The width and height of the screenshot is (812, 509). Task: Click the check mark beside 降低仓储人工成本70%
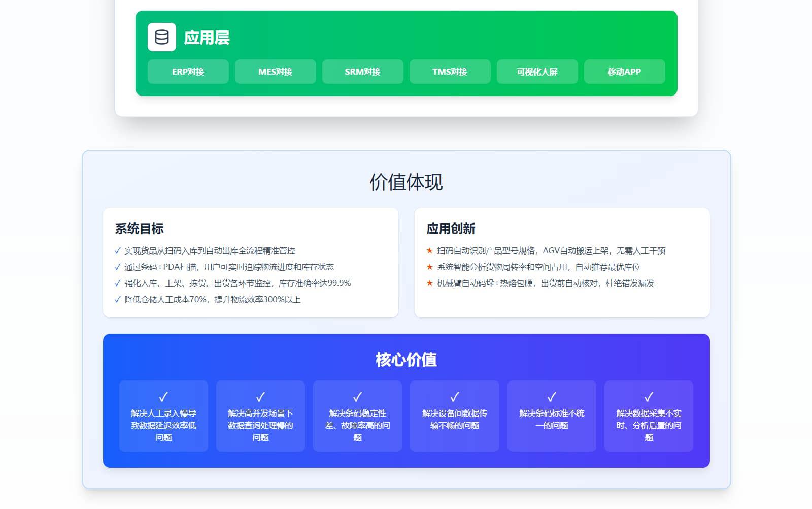[118, 300]
